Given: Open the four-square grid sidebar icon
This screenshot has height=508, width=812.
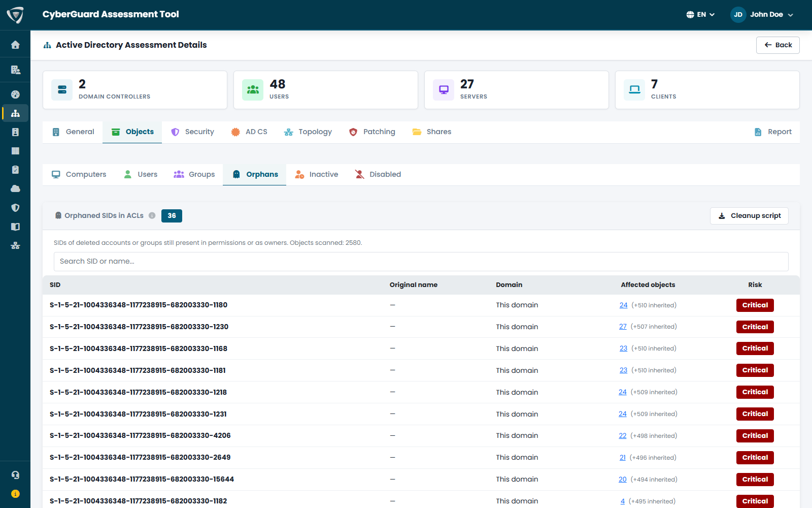Looking at the screenshot, I should (x=15, y=151).
